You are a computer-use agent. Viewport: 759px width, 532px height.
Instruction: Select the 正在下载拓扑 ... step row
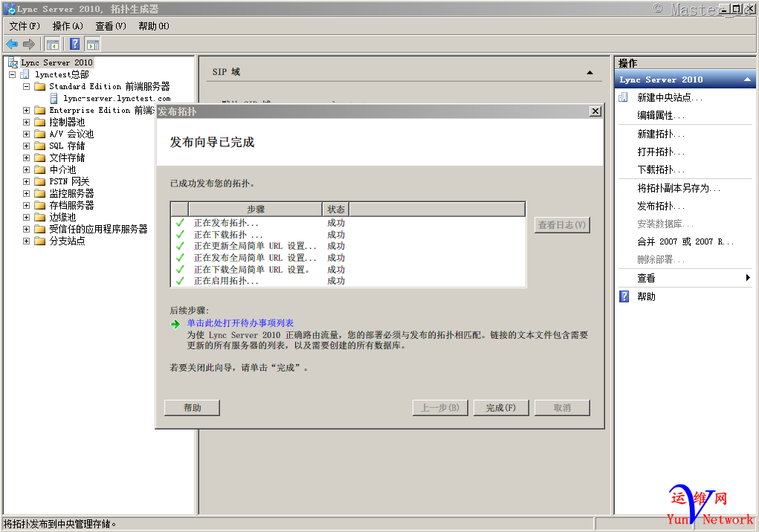(348, 235)
